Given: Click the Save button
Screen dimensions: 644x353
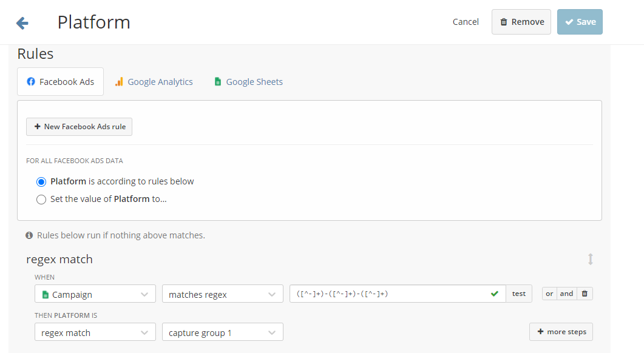Looking at the screenshot, I should point(580,21).
